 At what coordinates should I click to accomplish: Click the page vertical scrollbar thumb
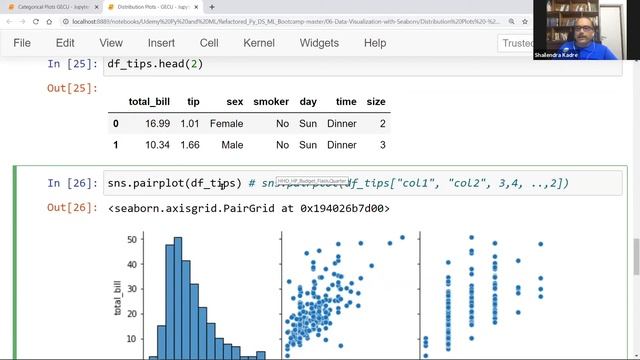click(636, 257)
